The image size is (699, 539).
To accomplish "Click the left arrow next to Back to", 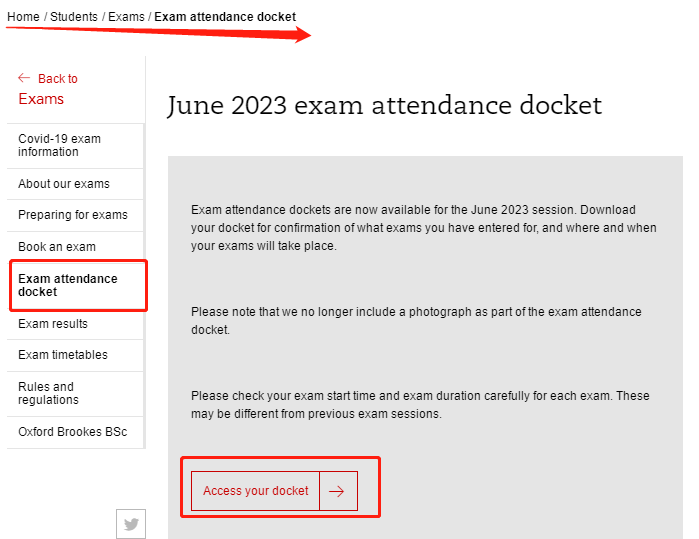I will coord(24,78).
